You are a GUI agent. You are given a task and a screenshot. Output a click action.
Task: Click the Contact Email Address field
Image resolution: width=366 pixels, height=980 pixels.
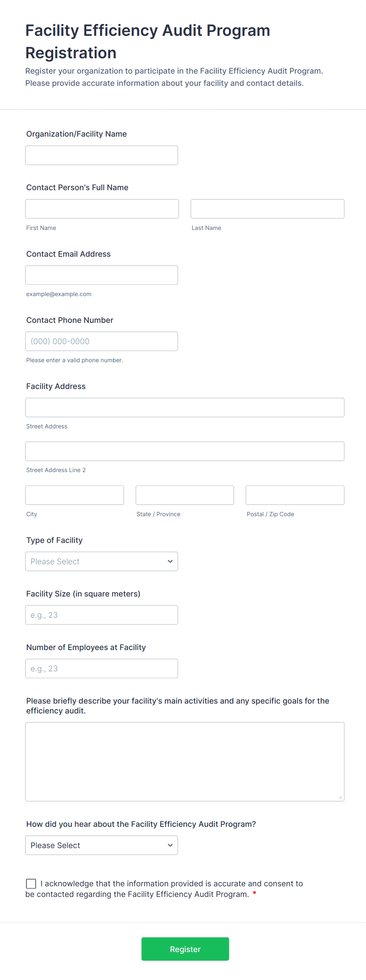(x=101, y=275)
